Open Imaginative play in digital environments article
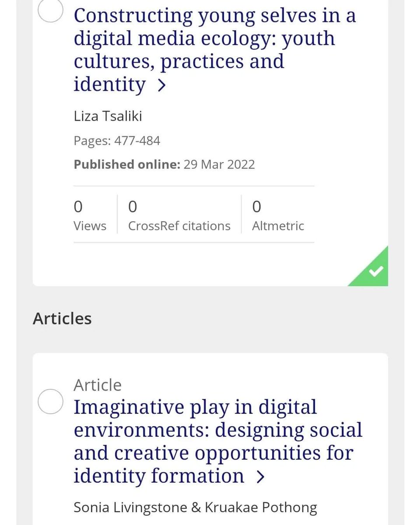 click(218, 441)
